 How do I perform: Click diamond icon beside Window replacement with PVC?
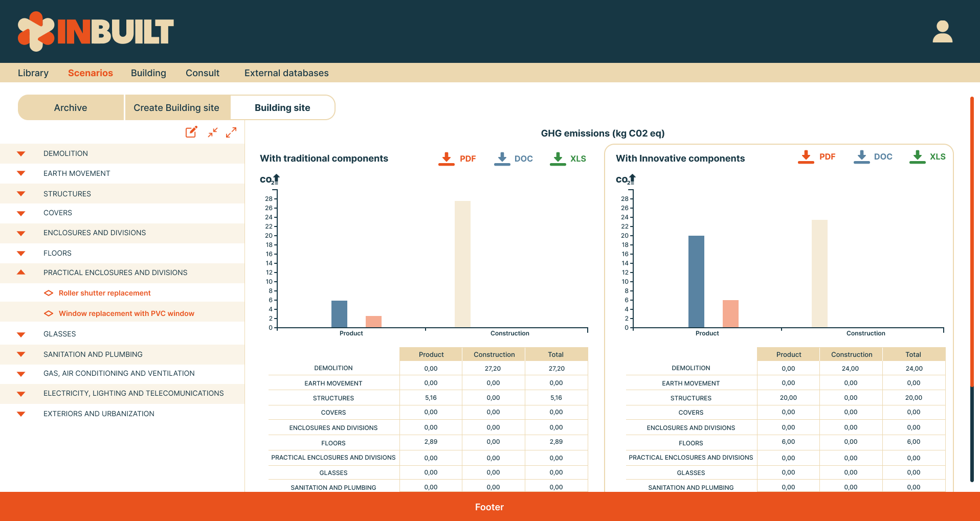49,313
